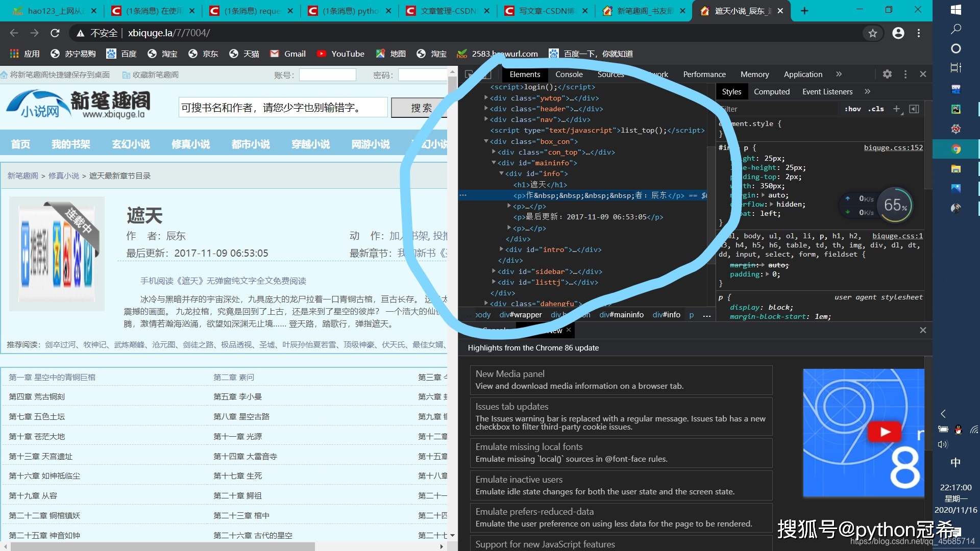Play the Chrome 86 update video
980x551 pixels.
[x=884, y=432]
